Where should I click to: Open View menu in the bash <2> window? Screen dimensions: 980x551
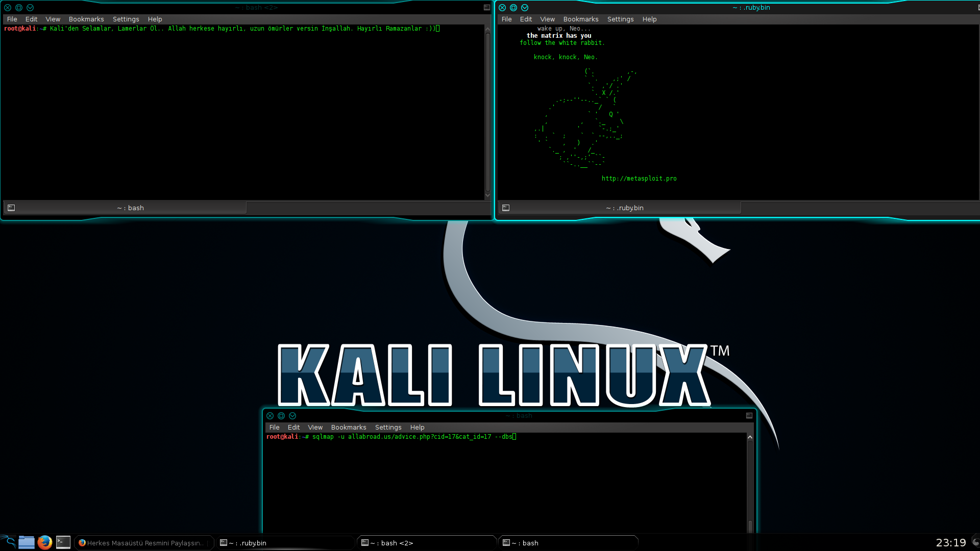click(x=53, y=19)
